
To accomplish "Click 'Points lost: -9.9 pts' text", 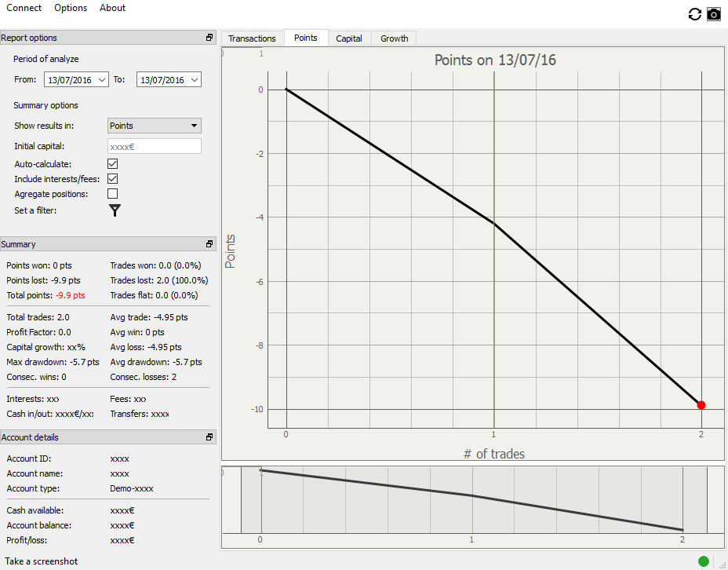I will click(43, 280).
